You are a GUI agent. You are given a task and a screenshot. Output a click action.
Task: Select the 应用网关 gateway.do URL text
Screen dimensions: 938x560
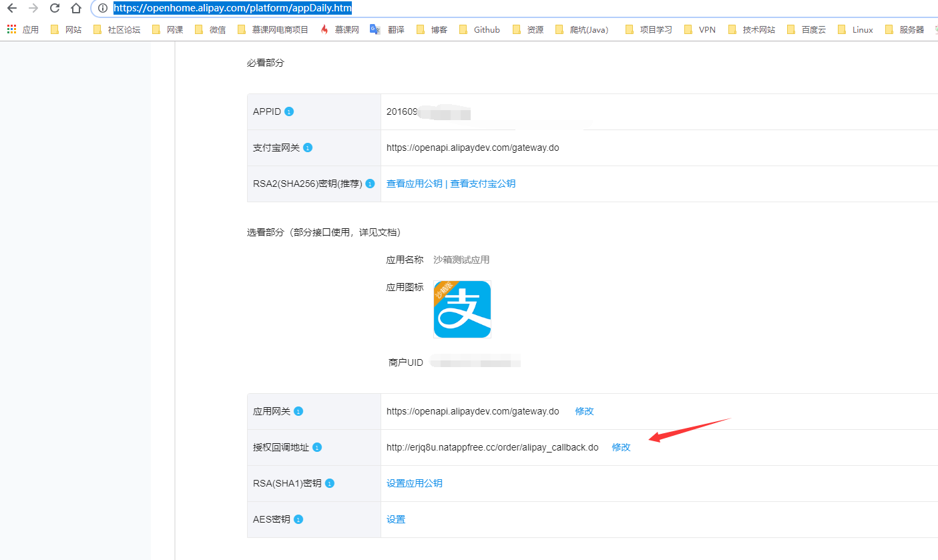pos(473,411)
